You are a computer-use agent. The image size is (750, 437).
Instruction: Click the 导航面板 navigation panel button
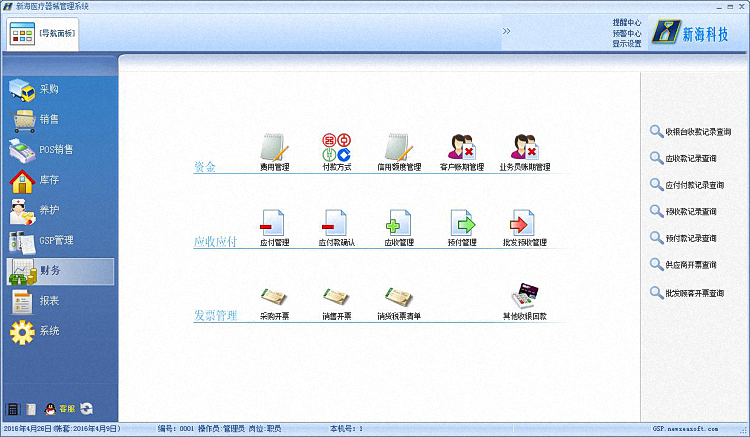[x=42, y=35]
